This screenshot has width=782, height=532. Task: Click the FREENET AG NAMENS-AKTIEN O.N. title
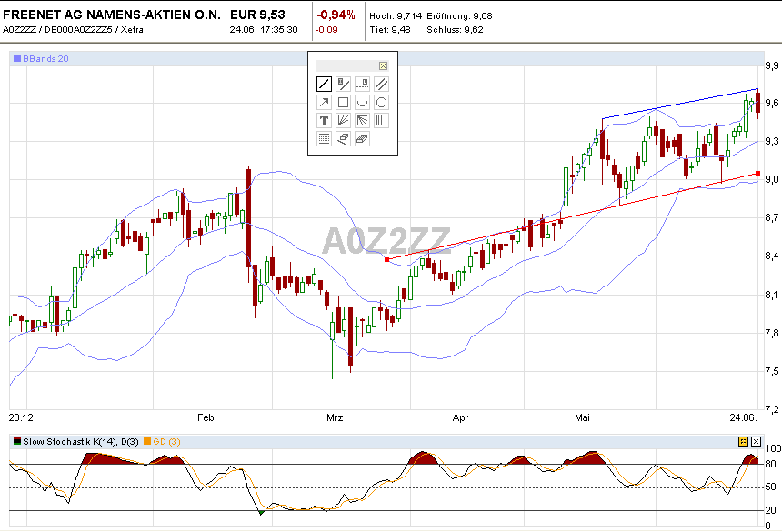coord(112,15)
